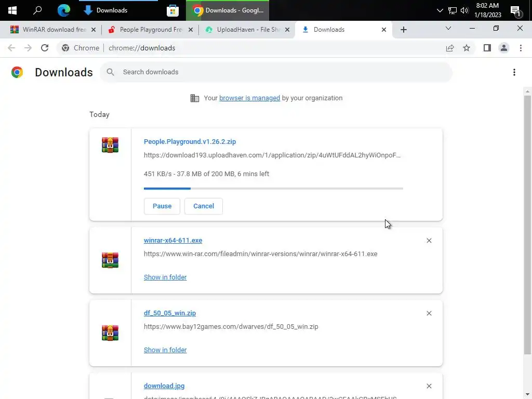Image resolution: width=532 pixels, height=399 pixels.
Task: Show df_50_05_win.zip in folder
Action: click(165, 350)
